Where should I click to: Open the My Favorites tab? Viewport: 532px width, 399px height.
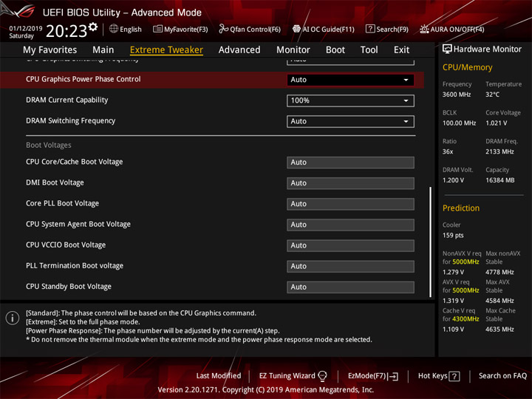click(x=50, y=50)
